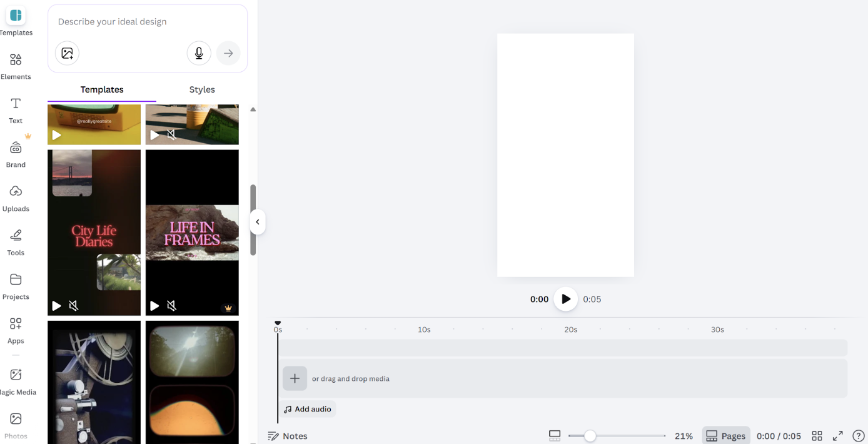
Task: Click the microphone voice input icon
Action: point(199,54)
